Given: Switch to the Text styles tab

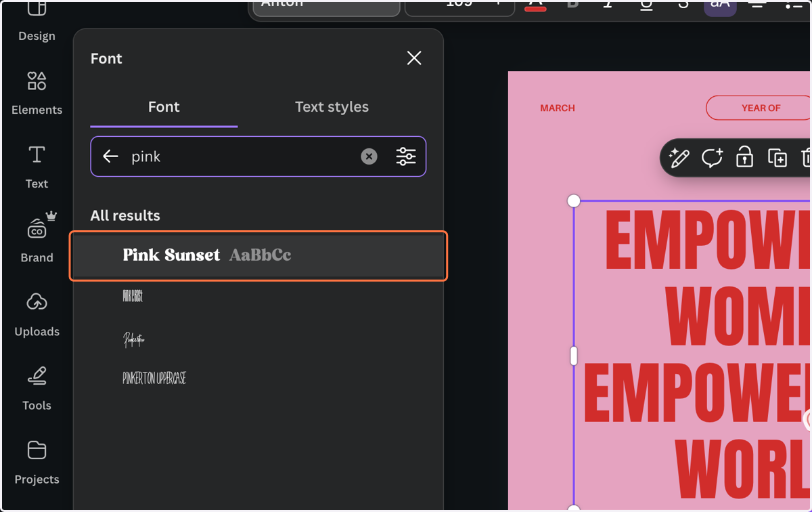Looking at the screenshot, I should click(x=332, y=107).
